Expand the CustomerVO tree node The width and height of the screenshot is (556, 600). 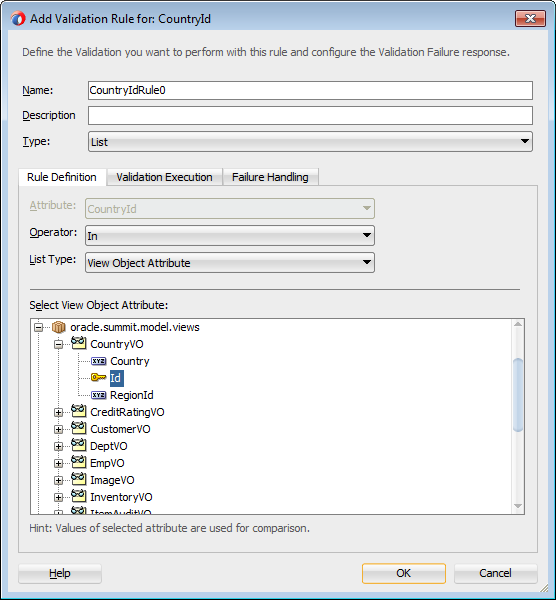pos(59,429)
